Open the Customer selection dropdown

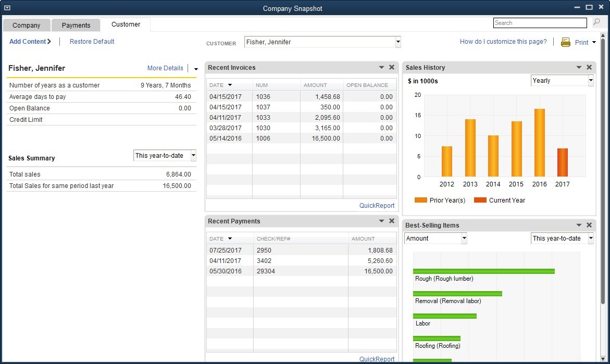[x=398, y=42]
